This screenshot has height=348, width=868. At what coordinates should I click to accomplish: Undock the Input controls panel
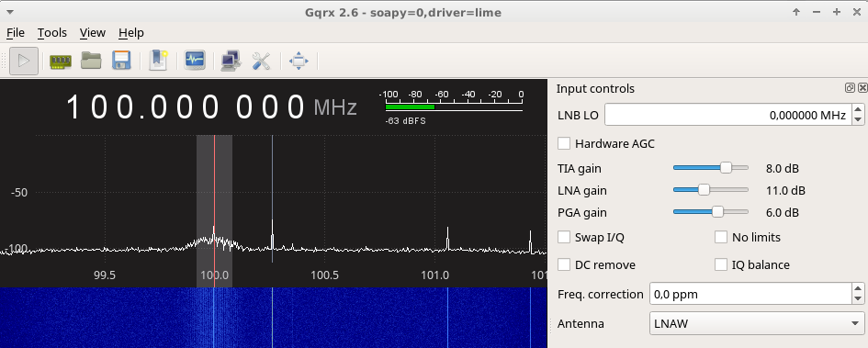click(x=850, y=87)
